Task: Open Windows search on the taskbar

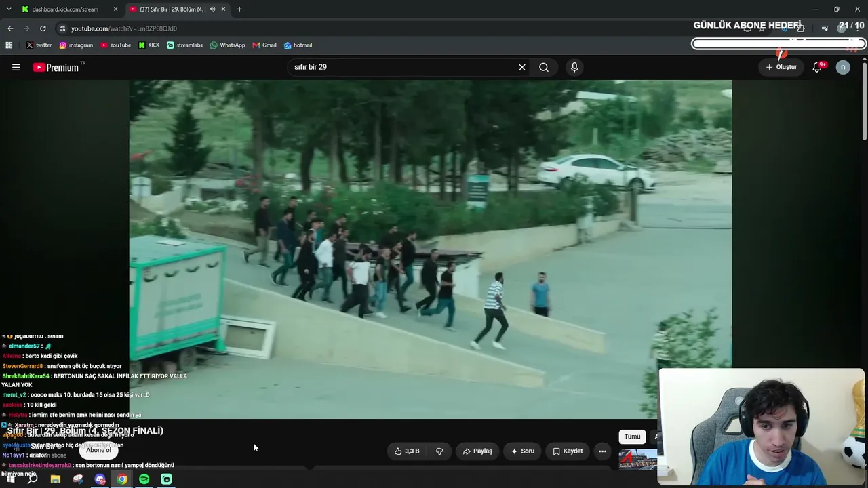Action: pos(33,479)
